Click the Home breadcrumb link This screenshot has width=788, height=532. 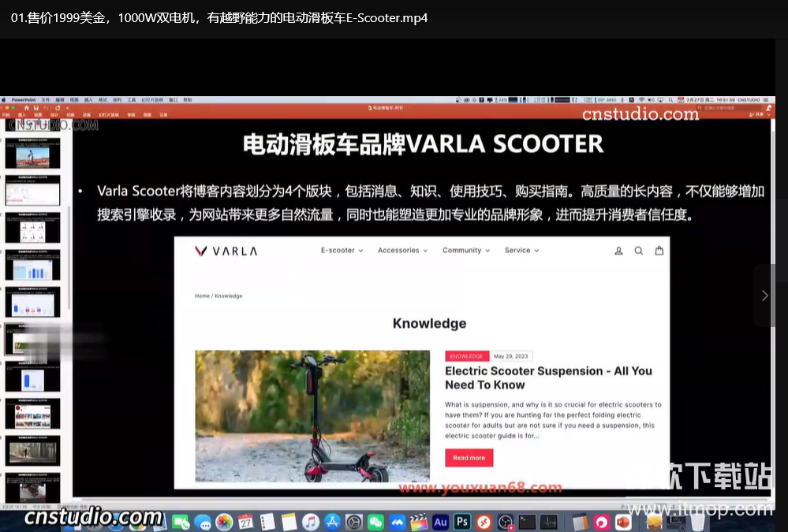pyautogui.click(x=202, y=296)
